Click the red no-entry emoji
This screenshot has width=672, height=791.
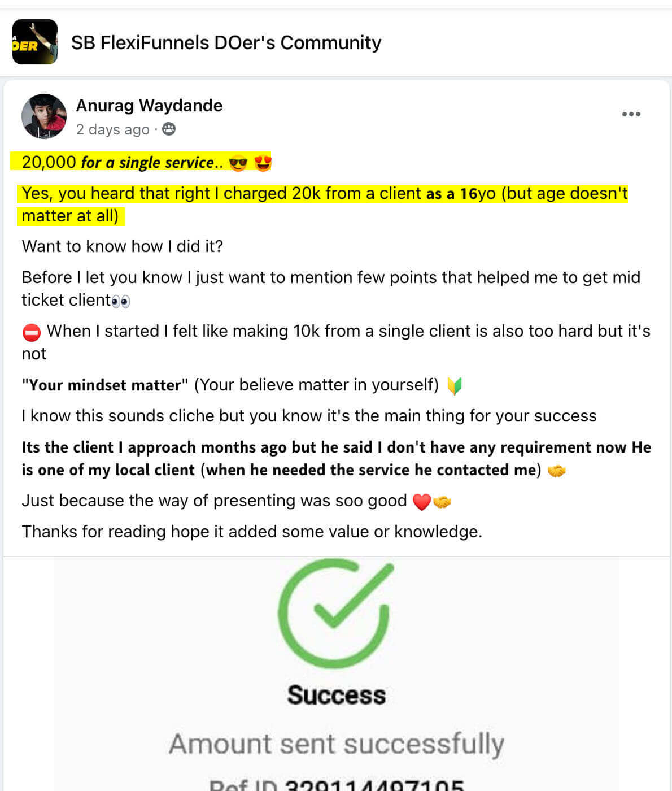(x=32, y=332)
